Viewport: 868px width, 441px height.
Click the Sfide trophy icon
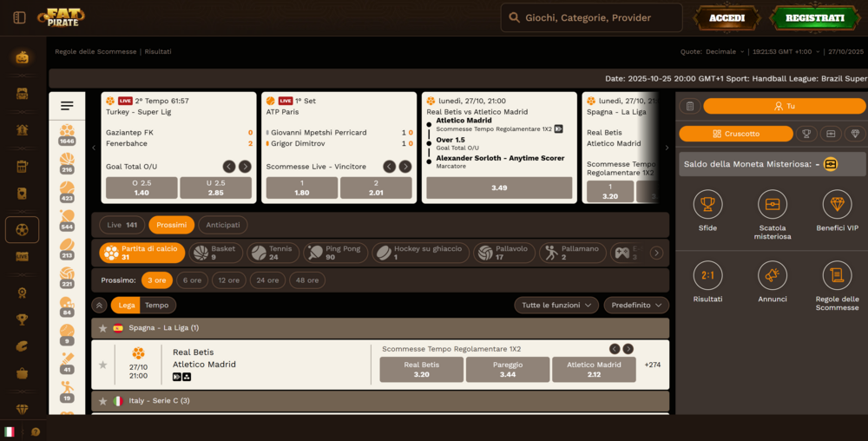point(707,204)
